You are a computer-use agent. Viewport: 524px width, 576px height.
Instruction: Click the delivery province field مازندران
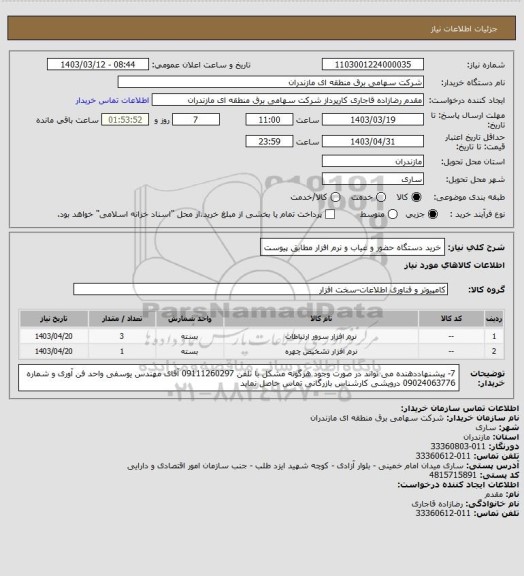click(373, 161)
